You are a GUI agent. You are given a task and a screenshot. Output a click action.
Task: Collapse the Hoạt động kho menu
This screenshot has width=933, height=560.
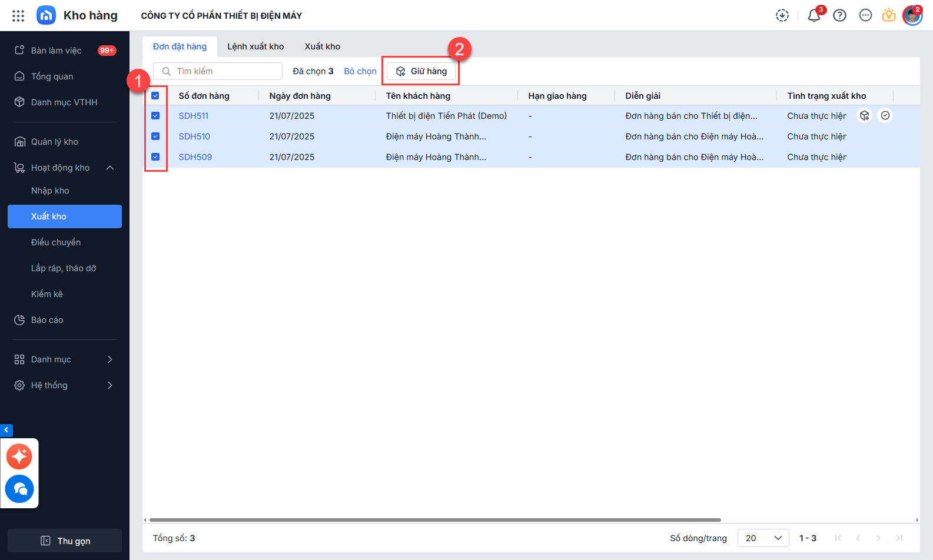point(110,168)
